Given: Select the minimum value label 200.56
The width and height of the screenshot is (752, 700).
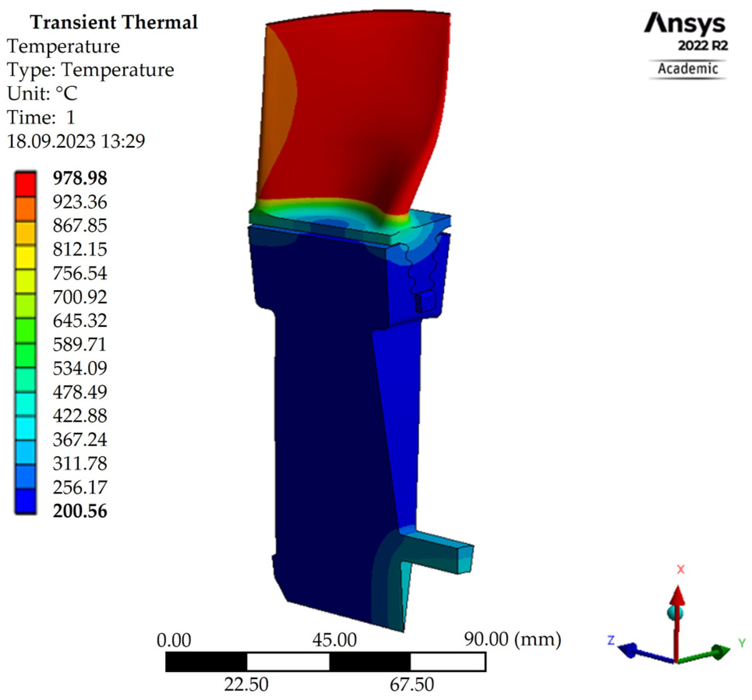Looking at the screenshot, I should [80, 511].
